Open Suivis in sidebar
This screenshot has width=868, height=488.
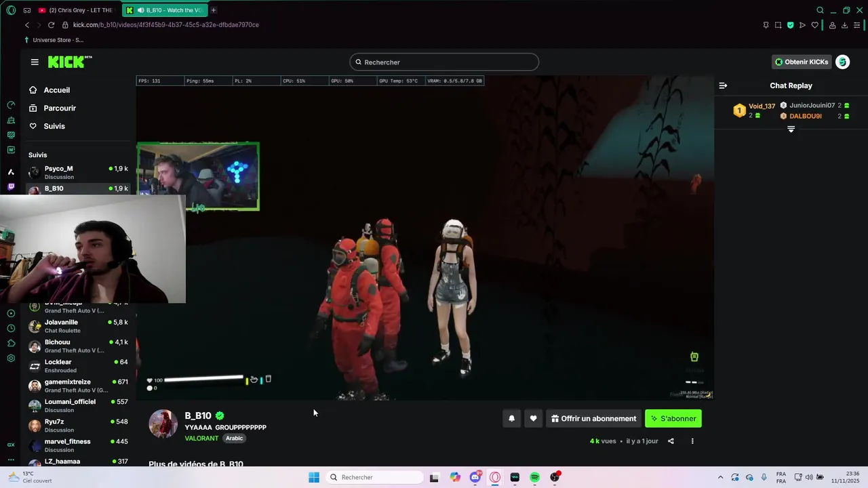tap(54, 126)
